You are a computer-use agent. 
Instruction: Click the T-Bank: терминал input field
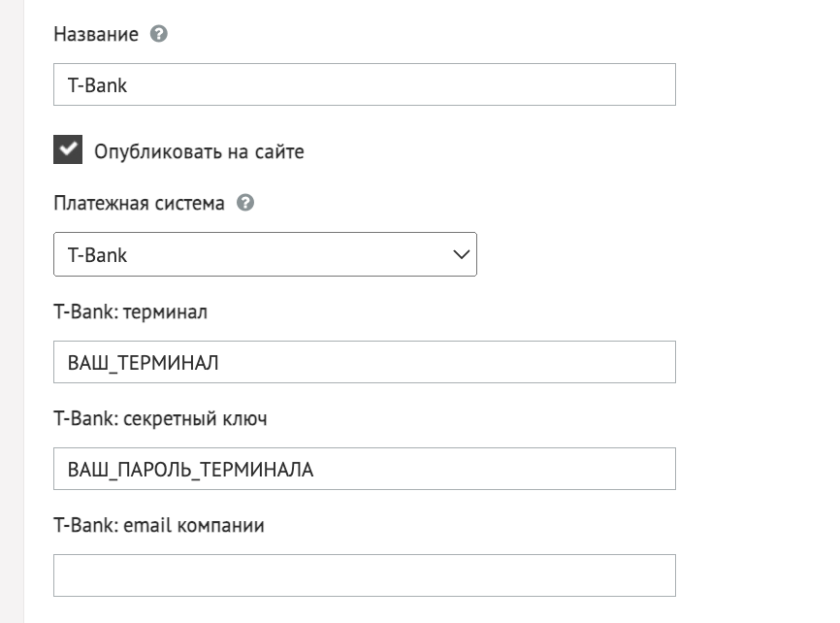[x=365, y=362]
